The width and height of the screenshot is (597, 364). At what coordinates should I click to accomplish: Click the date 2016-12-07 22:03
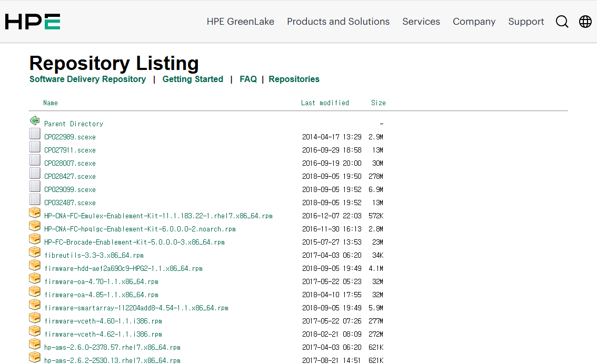click(x=332, y=216)
